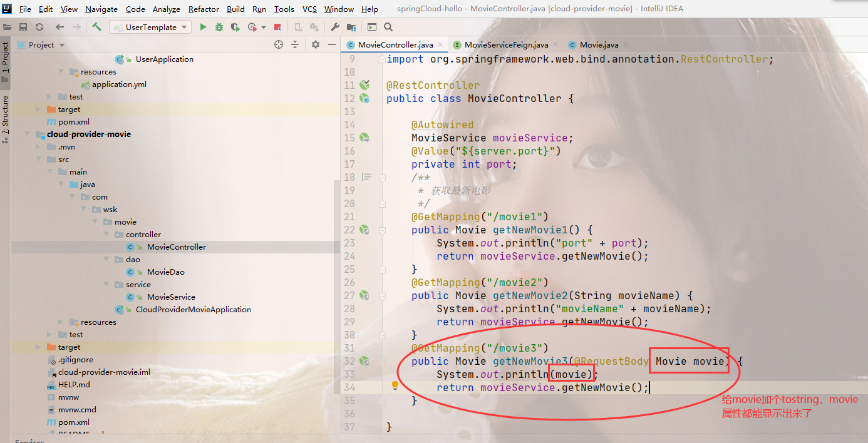
Task: Select MovieDao in the project tree
Action: 165,272
